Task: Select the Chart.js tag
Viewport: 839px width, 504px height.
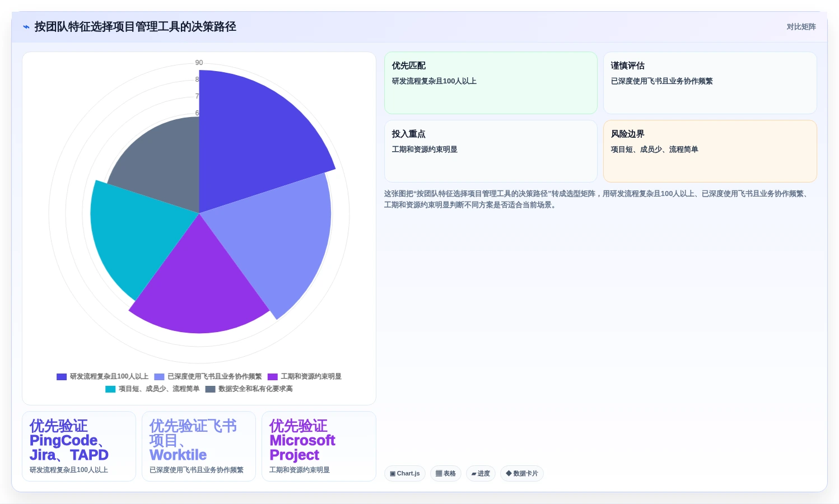Action: pyautogui.click(x=405, y=474)
